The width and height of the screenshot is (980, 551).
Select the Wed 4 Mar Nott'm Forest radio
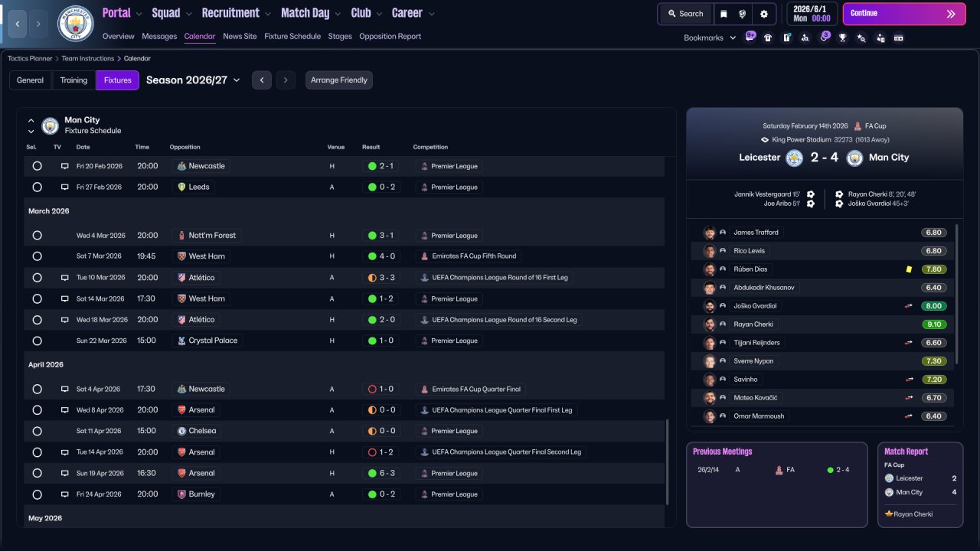[37, 236]
